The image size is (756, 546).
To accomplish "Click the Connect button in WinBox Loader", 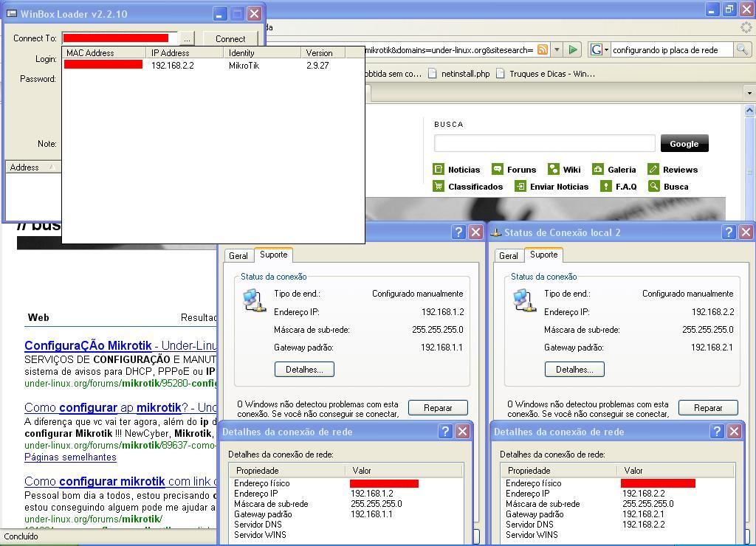I will (x=230, y=38).
